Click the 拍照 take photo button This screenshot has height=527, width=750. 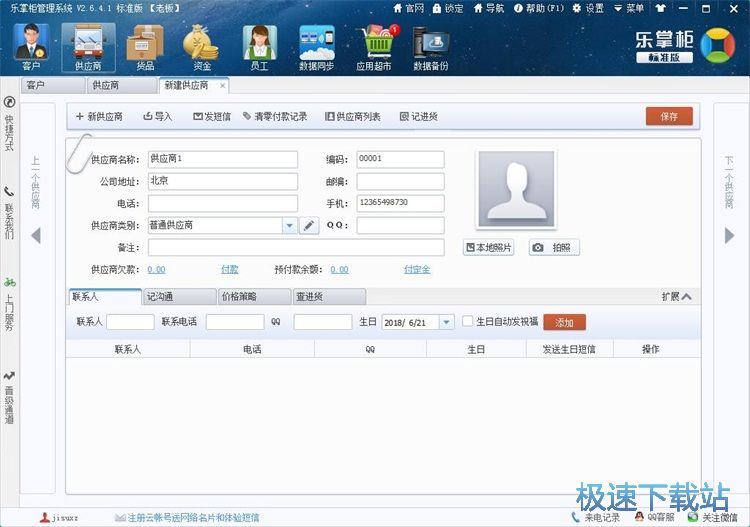click(x=554, y=247)
